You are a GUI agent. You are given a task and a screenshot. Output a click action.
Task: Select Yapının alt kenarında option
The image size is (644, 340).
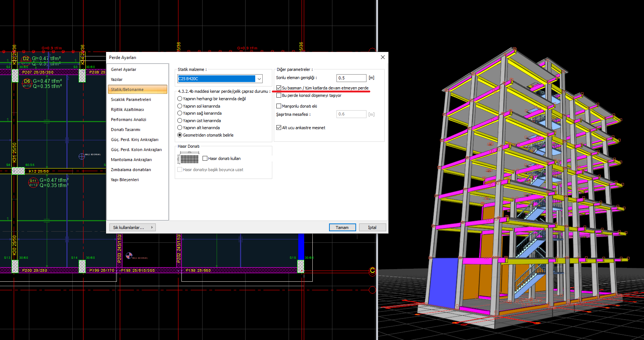pos(180,128)
